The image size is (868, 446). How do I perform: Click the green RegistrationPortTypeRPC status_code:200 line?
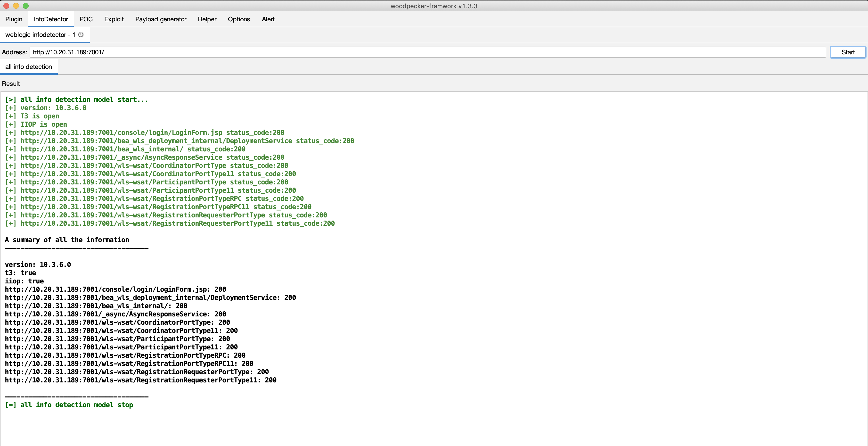tap(154, 198)
